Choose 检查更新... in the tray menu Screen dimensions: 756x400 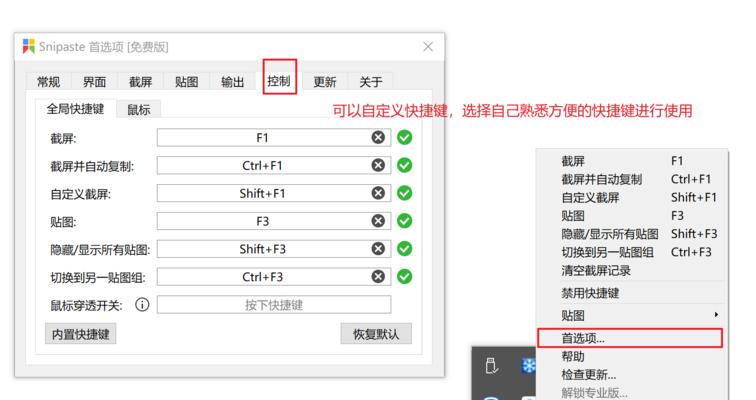[632, 374]
